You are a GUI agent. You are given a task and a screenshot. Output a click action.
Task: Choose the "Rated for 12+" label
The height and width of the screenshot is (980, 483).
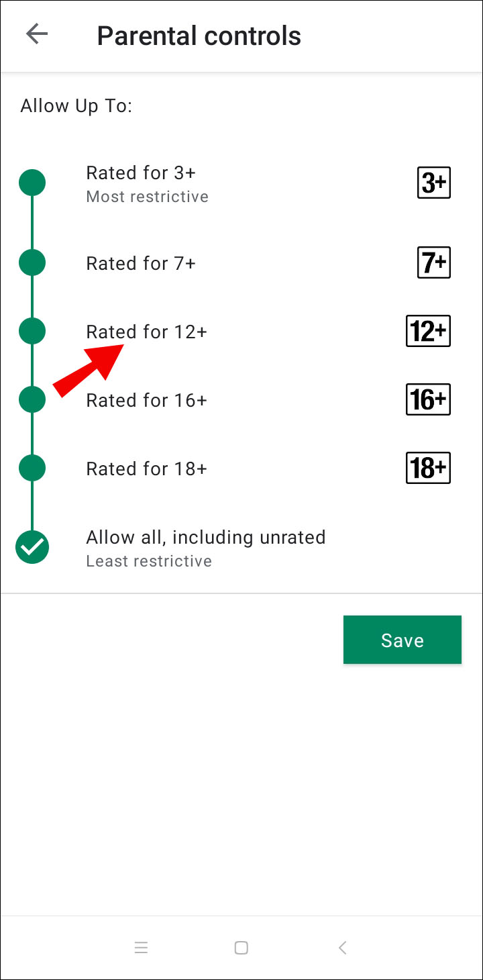click(x=146, y=332)
